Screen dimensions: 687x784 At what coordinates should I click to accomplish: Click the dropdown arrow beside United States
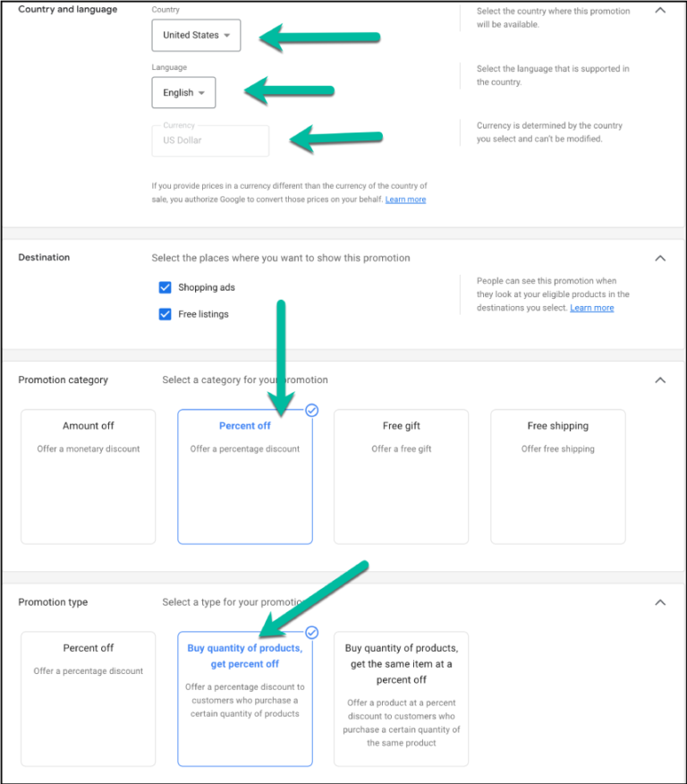pos(225,35)
